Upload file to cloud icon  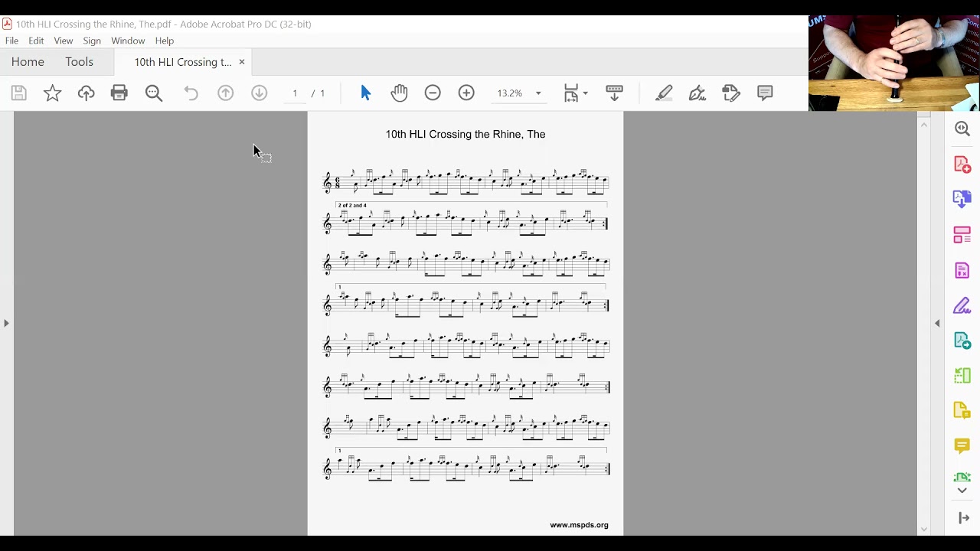pyautogui.click(x=86, y=93)
